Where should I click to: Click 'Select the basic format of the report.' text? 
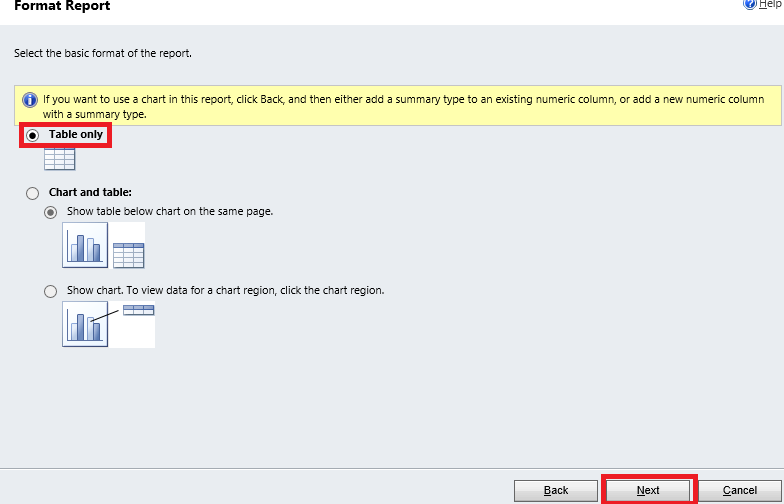point(103,53)
